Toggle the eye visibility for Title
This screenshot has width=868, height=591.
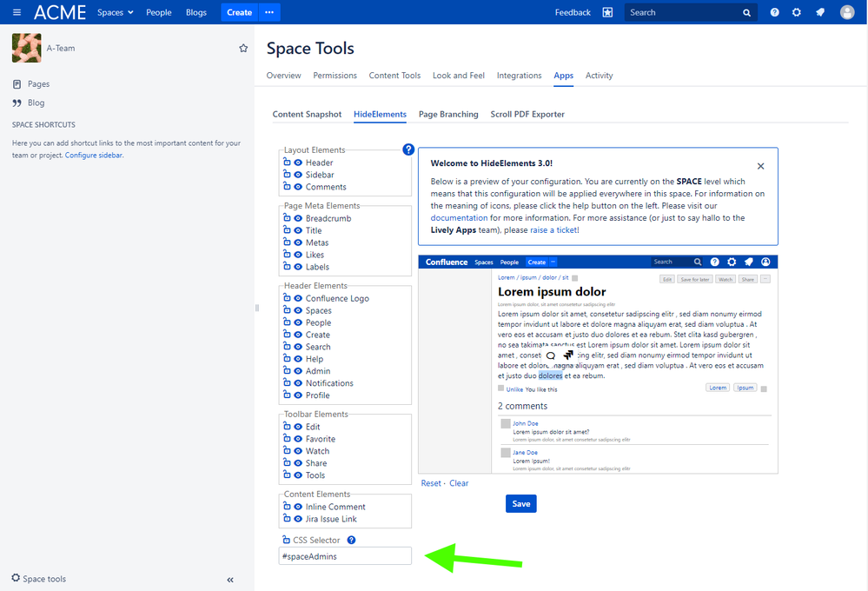coord(298,230)
